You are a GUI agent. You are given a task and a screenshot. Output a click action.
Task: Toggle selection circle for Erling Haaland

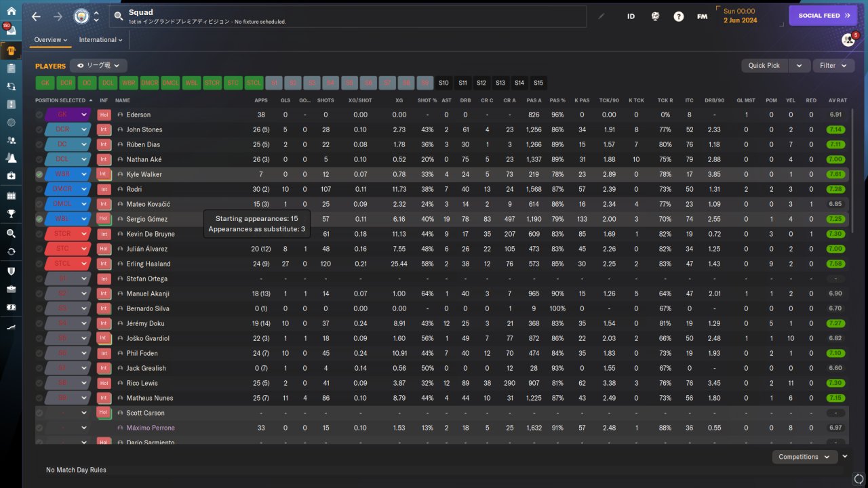[x=39, y=264]
